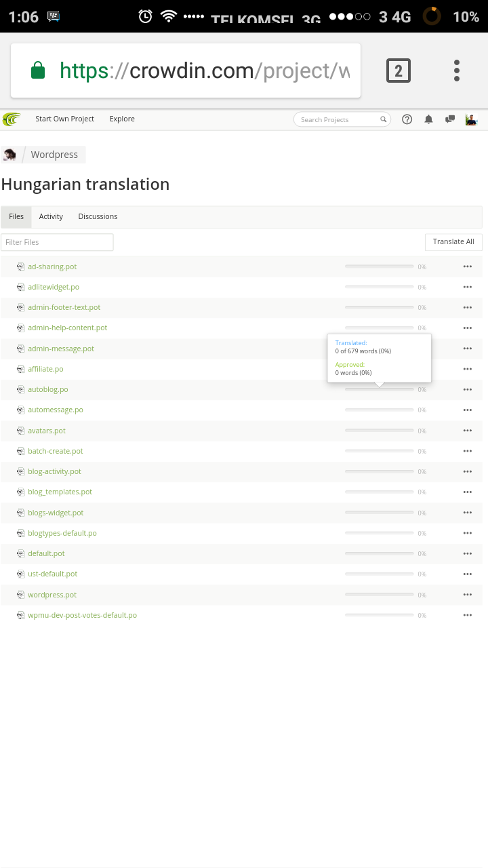Tap the Wi-Fi icon in the status bar
Screen dimensions: 488x868
click(x=169, y=16)
